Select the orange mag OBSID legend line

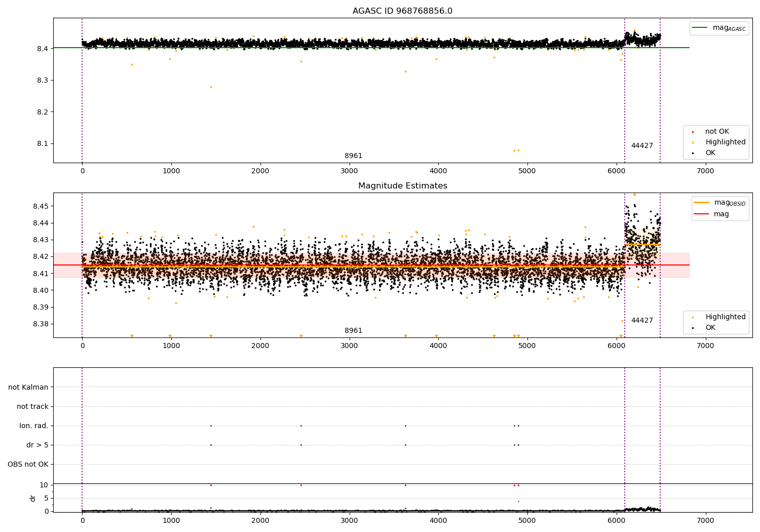pyautogui.click(x=702, y=203)
